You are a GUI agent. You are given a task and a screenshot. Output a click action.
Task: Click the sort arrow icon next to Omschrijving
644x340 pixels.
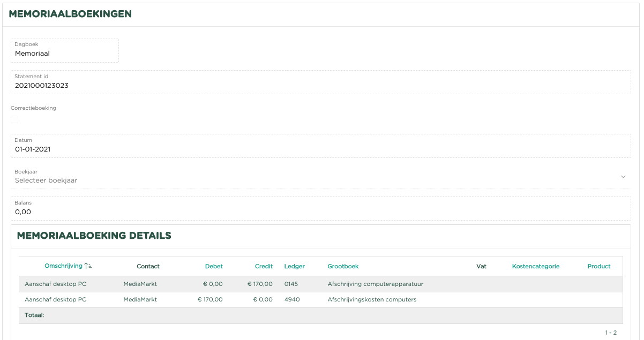[x=88, y=266]
